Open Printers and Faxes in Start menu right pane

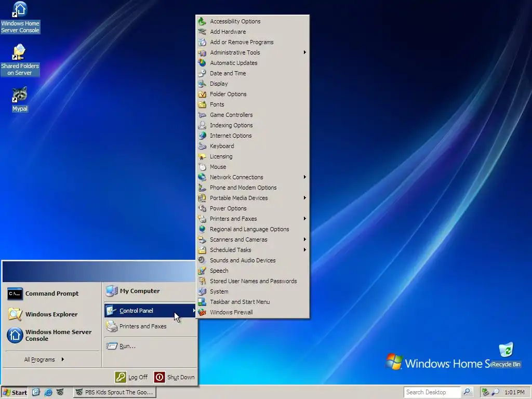click(150, 326)
